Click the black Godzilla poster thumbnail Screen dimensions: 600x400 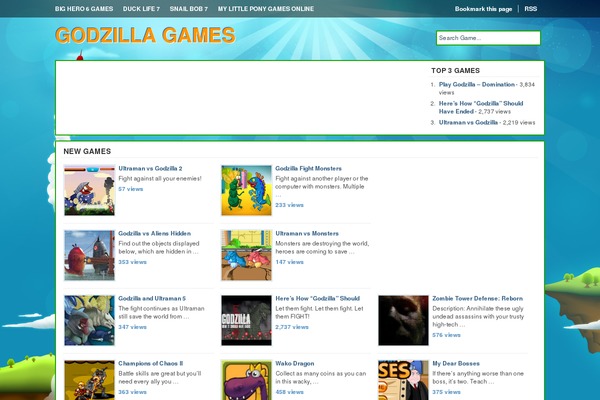click(x=246, y=320)
